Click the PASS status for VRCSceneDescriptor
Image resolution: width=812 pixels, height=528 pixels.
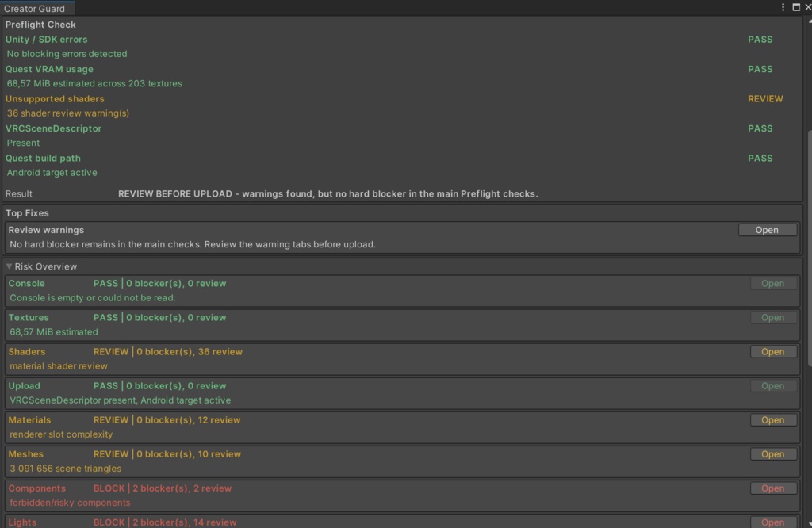tap(760, 128)
